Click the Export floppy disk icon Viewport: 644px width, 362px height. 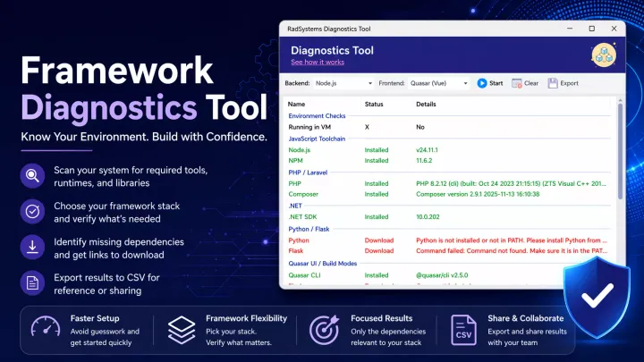553,83
